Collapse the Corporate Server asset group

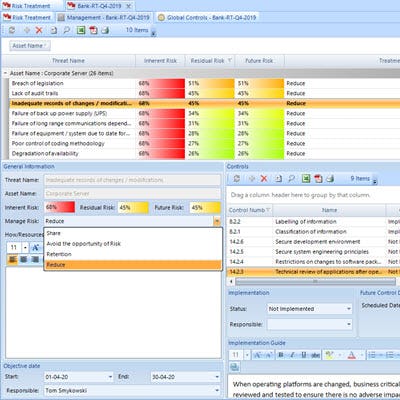[5, 73]
